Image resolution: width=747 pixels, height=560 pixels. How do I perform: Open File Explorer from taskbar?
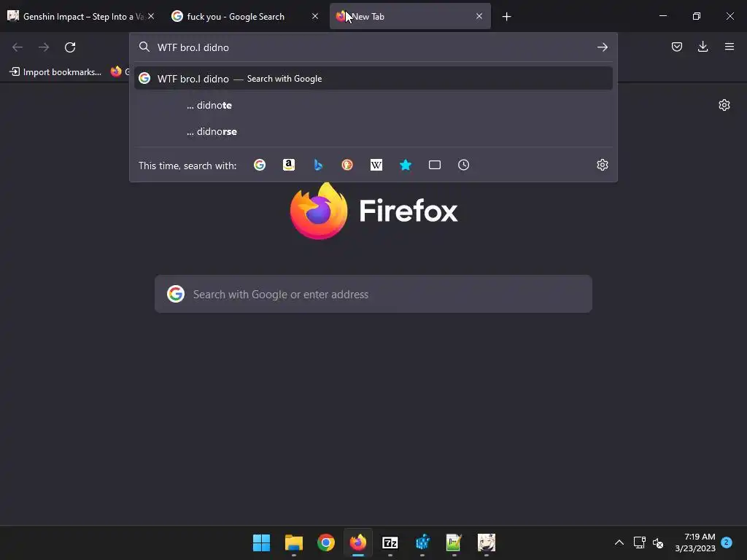tap(294, 542)
